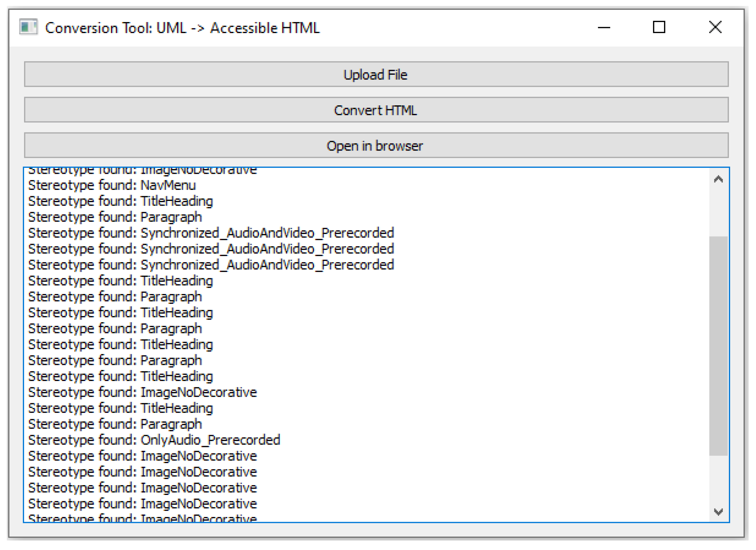Click the application icon in title bar

(x=28, y=27)
